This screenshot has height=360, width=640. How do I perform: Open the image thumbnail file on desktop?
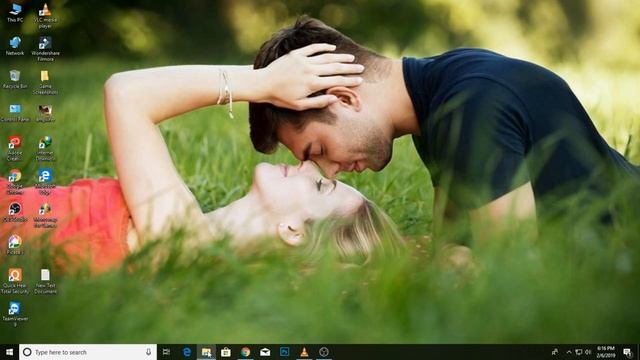pos(45,113)
